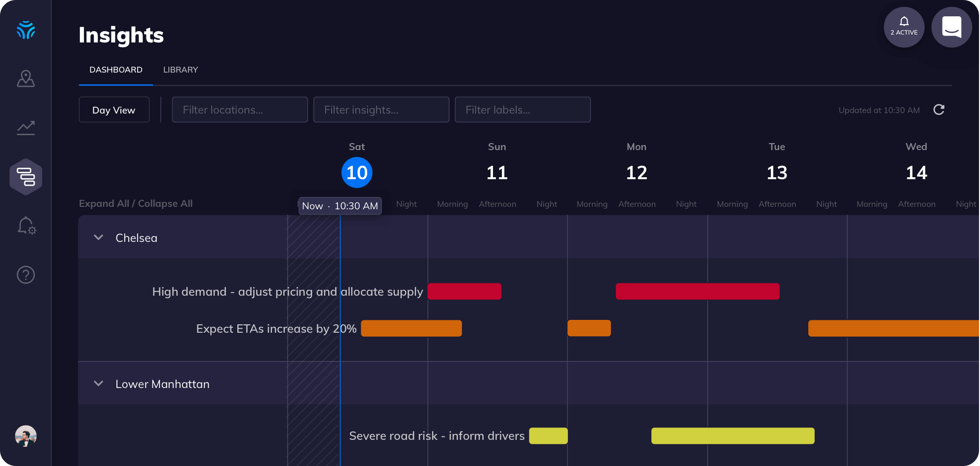Click the Filter locations input field
The image size is (980, 466).
(240, 110)
